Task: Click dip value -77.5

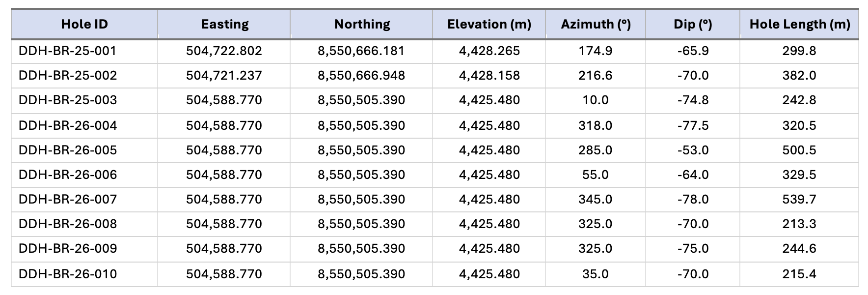Action: 693,125
